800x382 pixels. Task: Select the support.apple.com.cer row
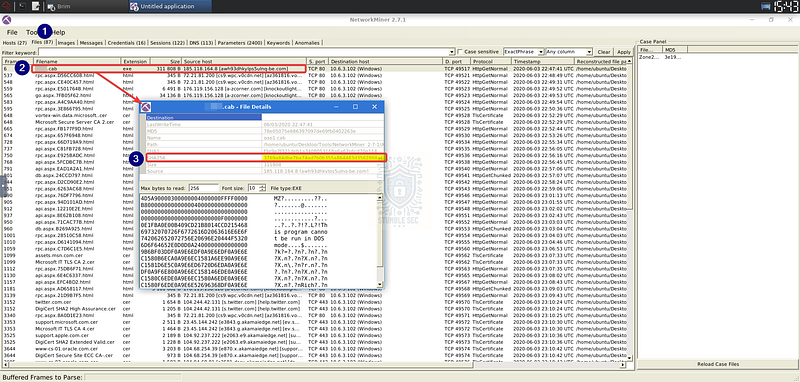[x=316, y=336]
